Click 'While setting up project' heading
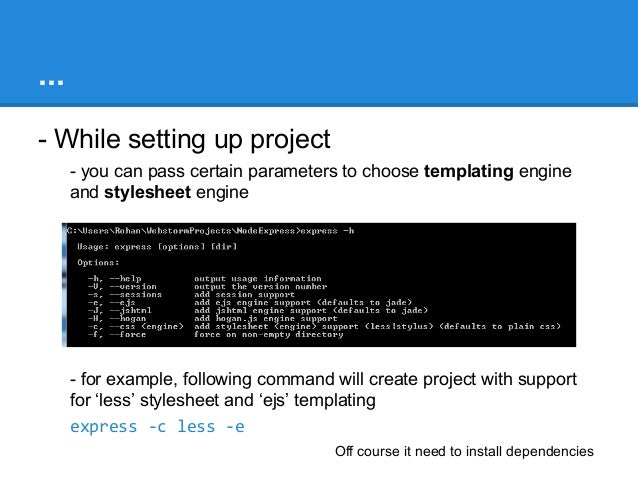 click(x=184, y=140)
